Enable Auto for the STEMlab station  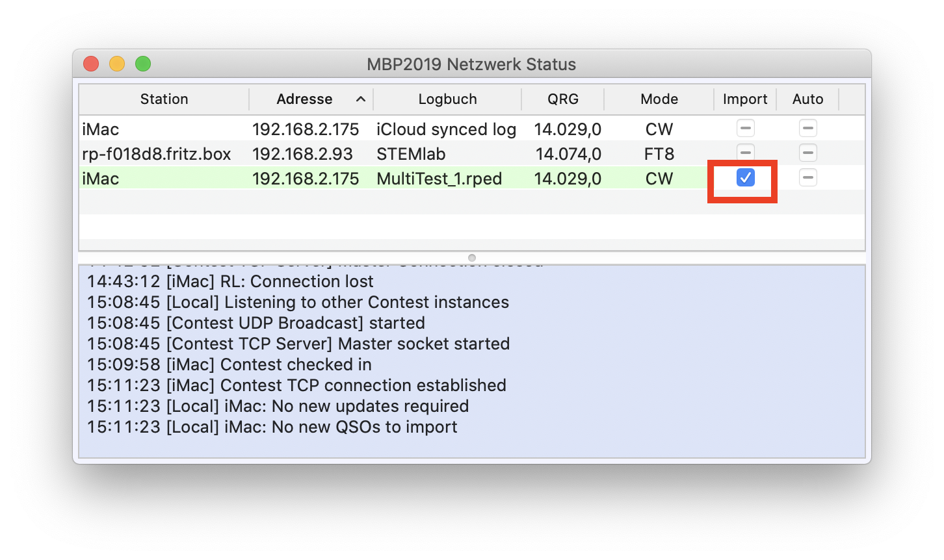(807, 153)
